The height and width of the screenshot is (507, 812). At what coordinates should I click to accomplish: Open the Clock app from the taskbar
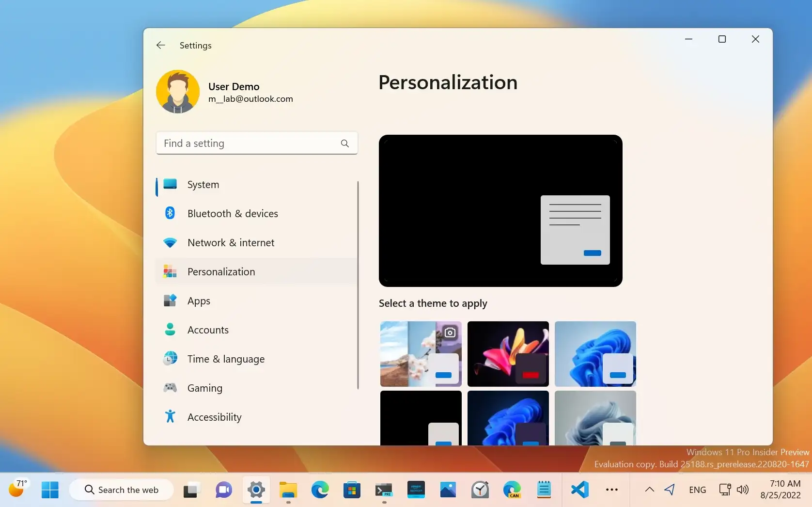[x=480, y=491]
